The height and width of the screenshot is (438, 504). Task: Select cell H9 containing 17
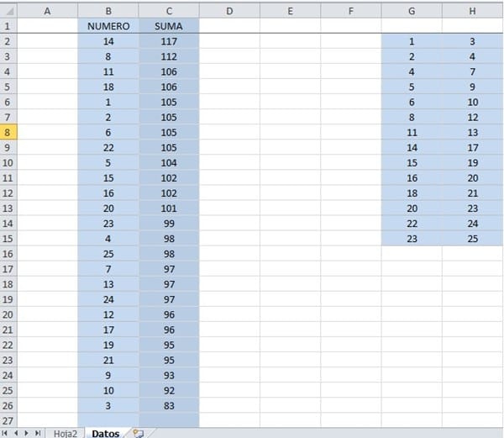coord(472,147)
